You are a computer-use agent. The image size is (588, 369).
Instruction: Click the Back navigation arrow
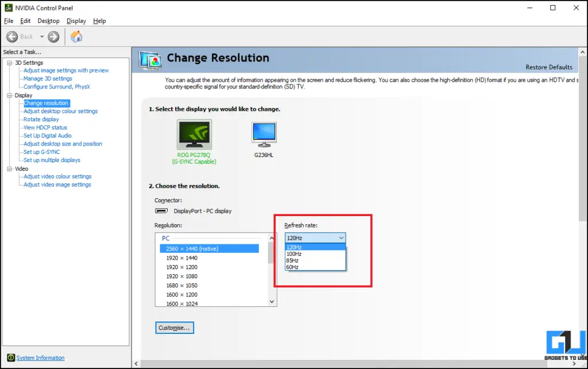pos(13,36)
